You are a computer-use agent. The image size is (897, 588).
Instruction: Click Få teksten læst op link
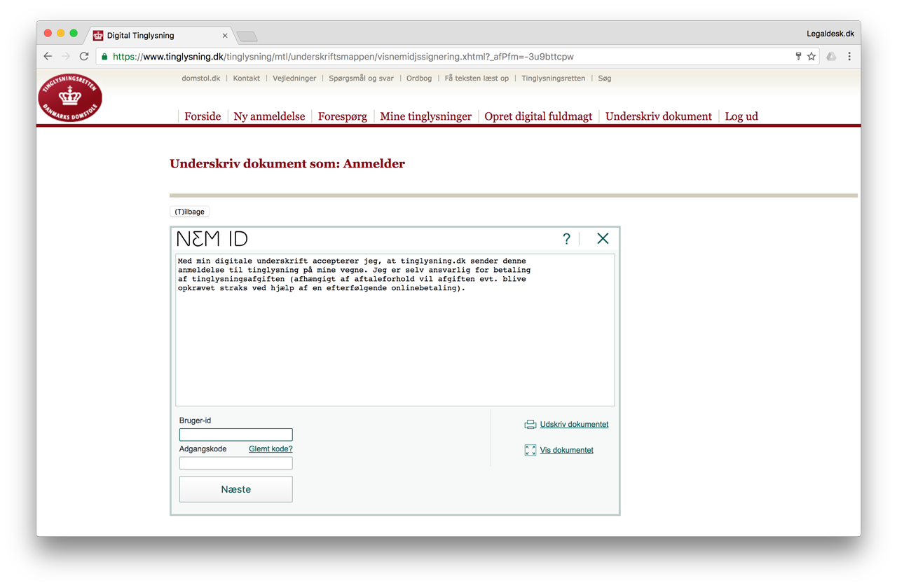[477, 78]
